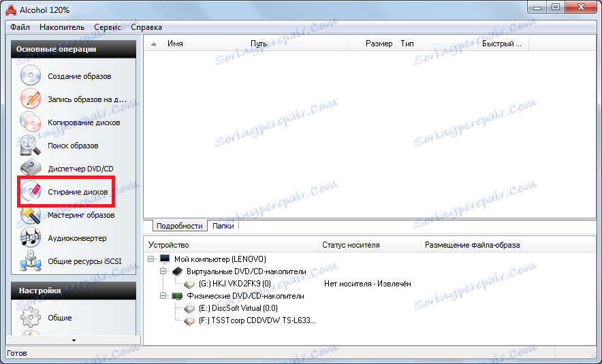The height and width of the screenshot is (364, 602).
Task: Click the Alcohol 120% title bar logo
Action: [11, 10]
